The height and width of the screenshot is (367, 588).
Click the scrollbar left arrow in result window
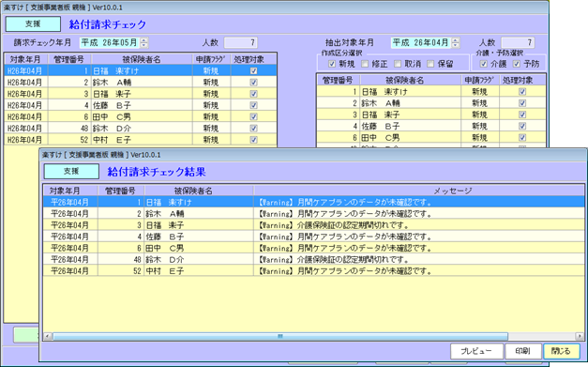pos(48,336)
